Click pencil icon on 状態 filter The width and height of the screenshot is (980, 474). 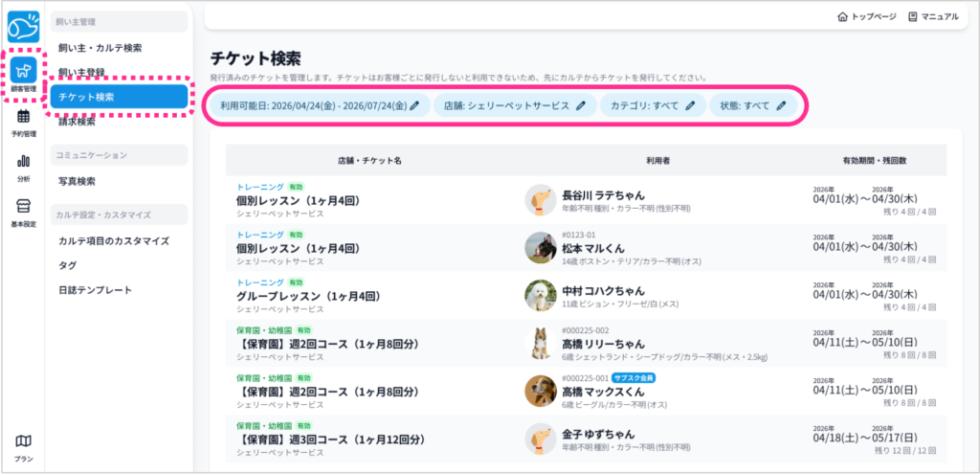(x=781, y=105)
